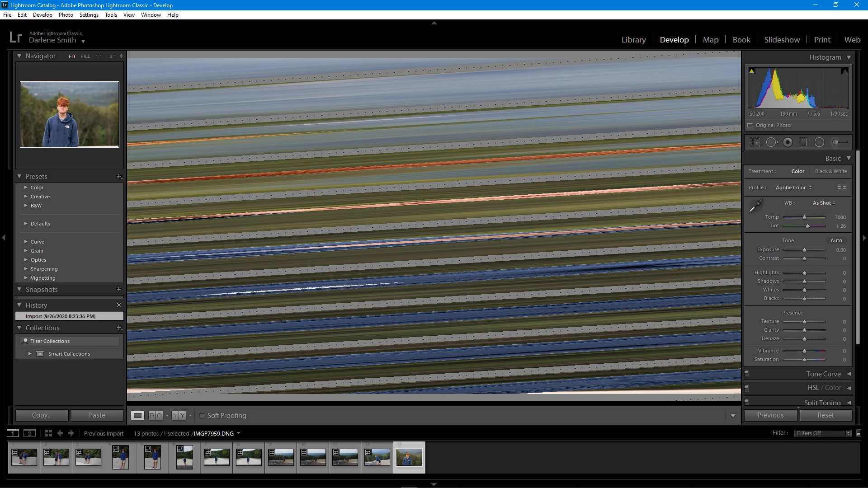
Task: Check the Original Photo box
Action: pos(750,126)
